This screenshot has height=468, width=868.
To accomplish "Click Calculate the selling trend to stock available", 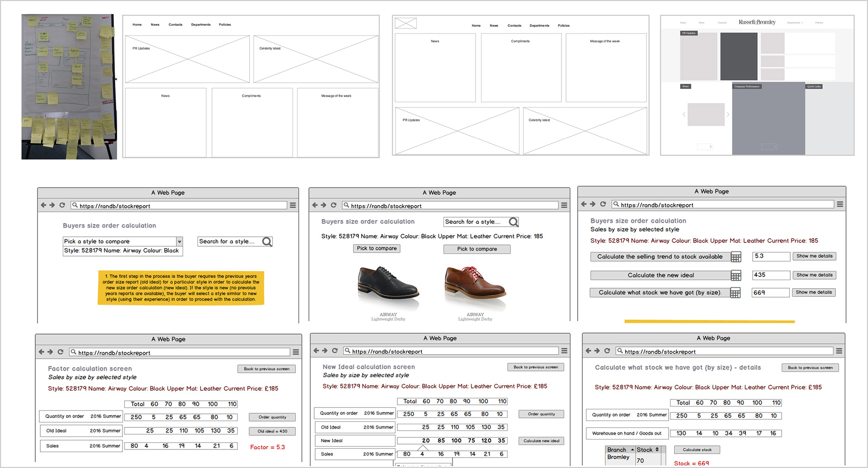I will pyautogui.click(x=660, y=257).
